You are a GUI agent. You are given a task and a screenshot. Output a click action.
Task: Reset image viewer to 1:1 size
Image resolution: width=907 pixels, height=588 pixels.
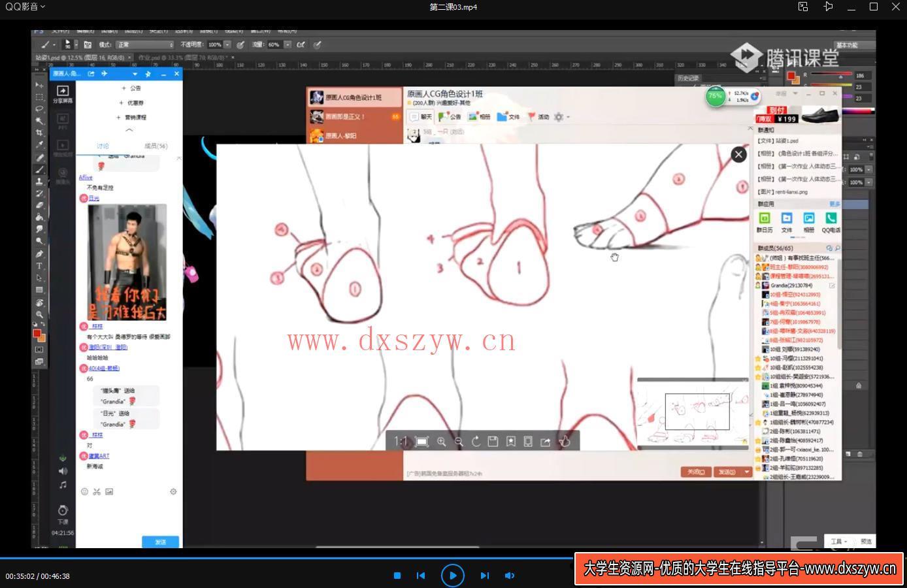click(x=400, y=442)
